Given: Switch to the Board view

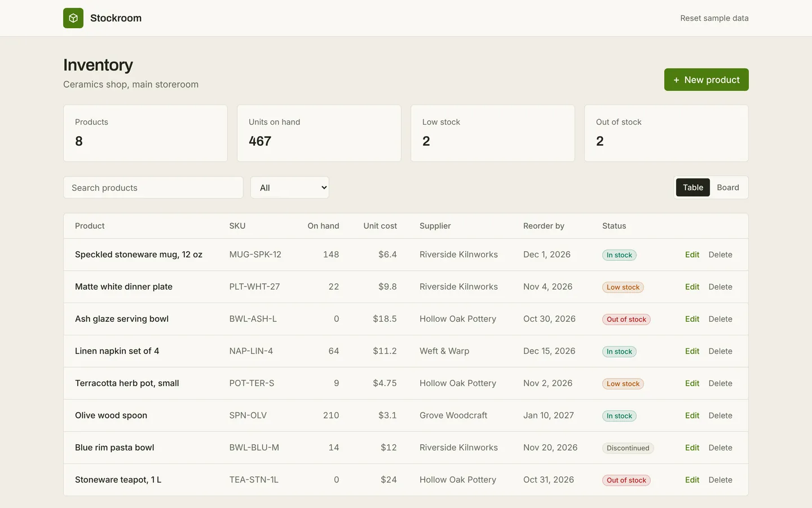Looking at the screenshot, I should (728, 187).
